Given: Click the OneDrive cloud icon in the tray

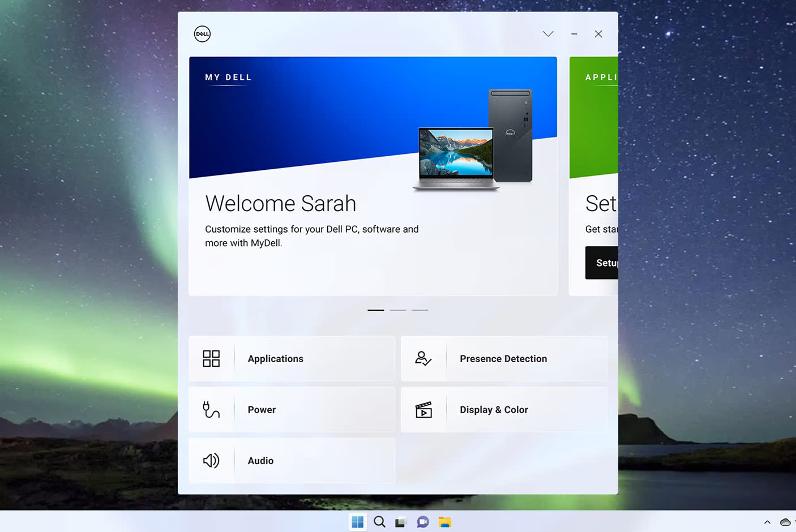Looking at the screenshot, I should pyautogui.click(x=786, y=522).
